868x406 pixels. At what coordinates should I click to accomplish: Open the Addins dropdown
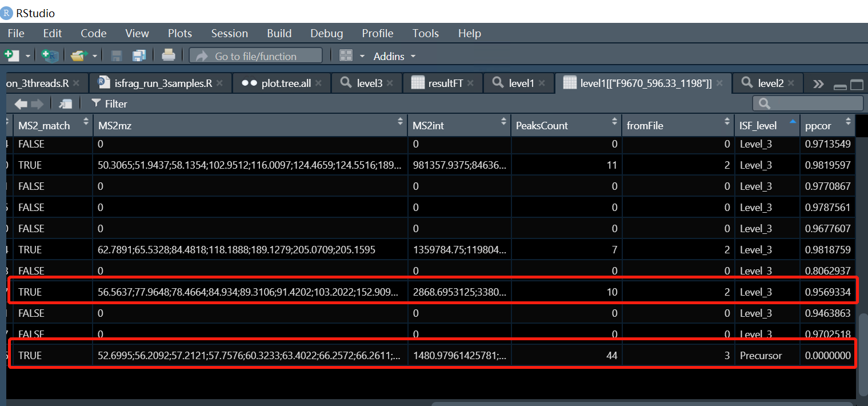[x=393, y=55]
